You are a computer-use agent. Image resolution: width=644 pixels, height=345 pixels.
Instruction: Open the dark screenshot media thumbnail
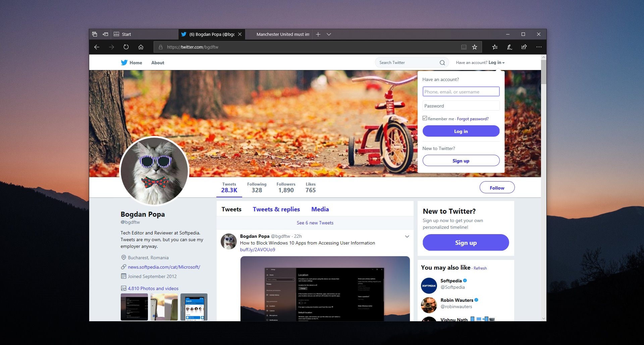134,307
